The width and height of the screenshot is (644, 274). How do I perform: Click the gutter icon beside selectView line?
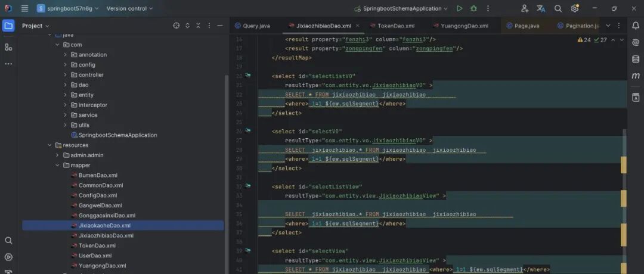(247, 250)
